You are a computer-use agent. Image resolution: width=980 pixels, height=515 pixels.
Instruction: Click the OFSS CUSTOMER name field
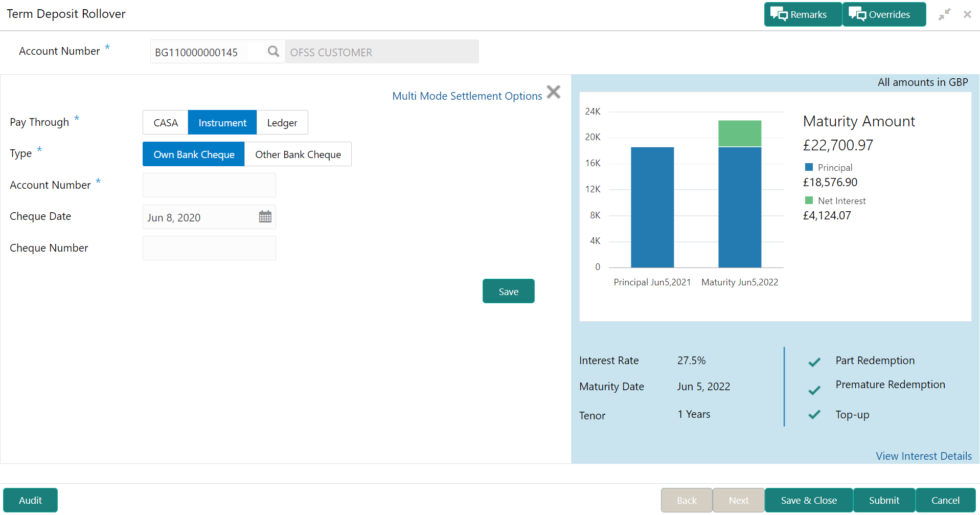coord(382,52)
